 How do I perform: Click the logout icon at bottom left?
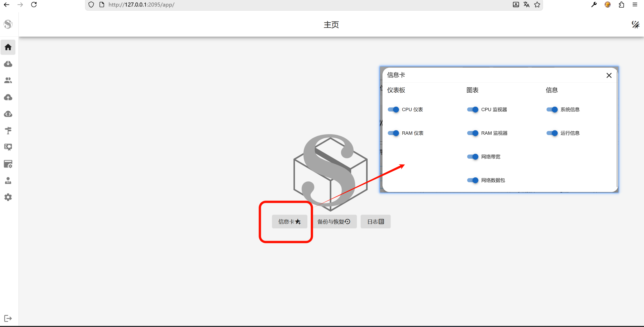click(8, 318)
